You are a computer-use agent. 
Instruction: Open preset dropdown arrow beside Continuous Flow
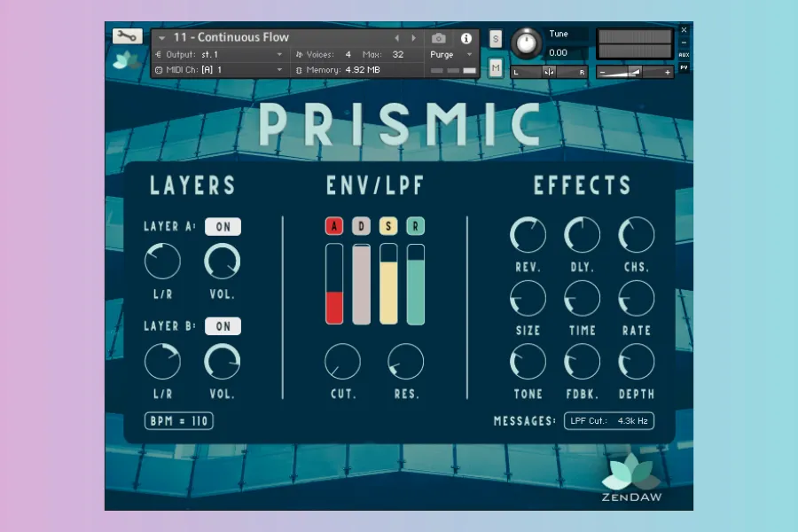(x=162, y=38)
